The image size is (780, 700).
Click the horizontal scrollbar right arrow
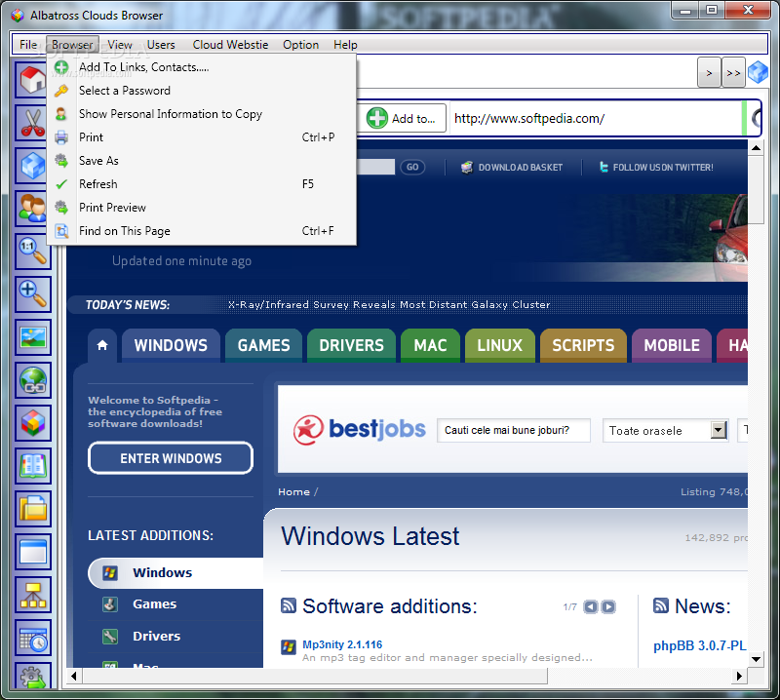[x=739, y=677]
